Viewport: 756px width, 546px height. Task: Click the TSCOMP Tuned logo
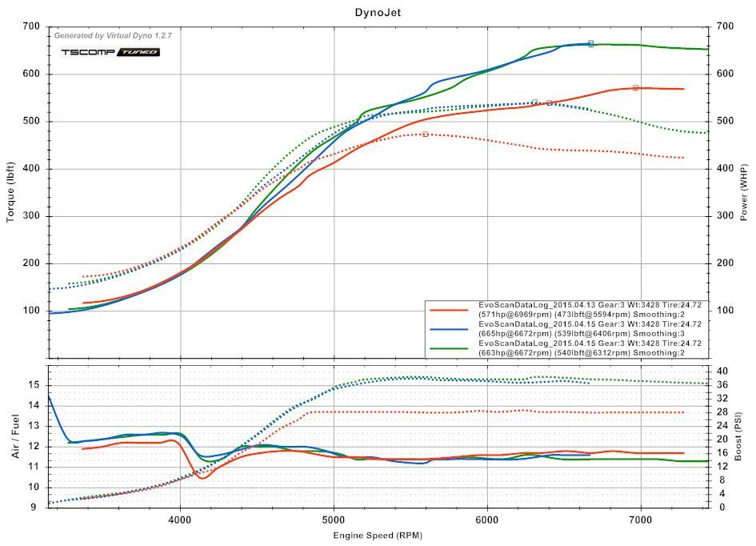tap(110, 52)
